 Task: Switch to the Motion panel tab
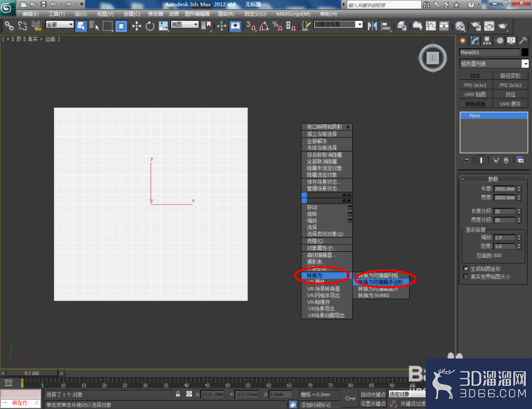(x=500, y=41)
